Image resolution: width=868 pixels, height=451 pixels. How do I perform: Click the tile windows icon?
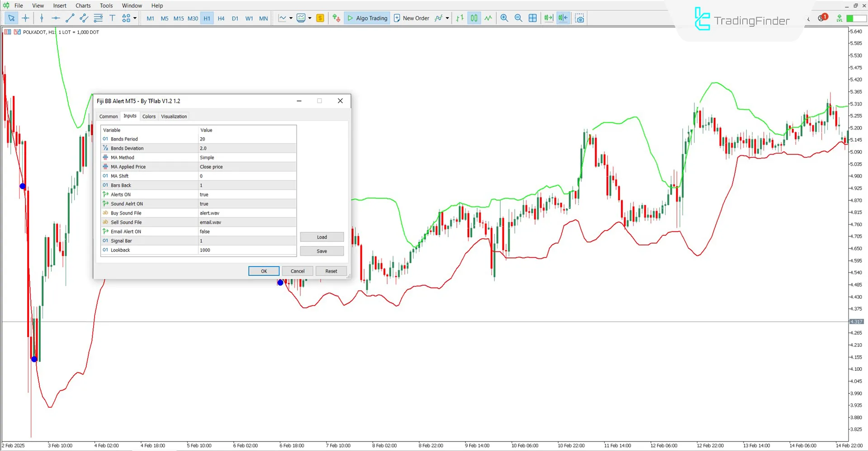tap(532, 18)
